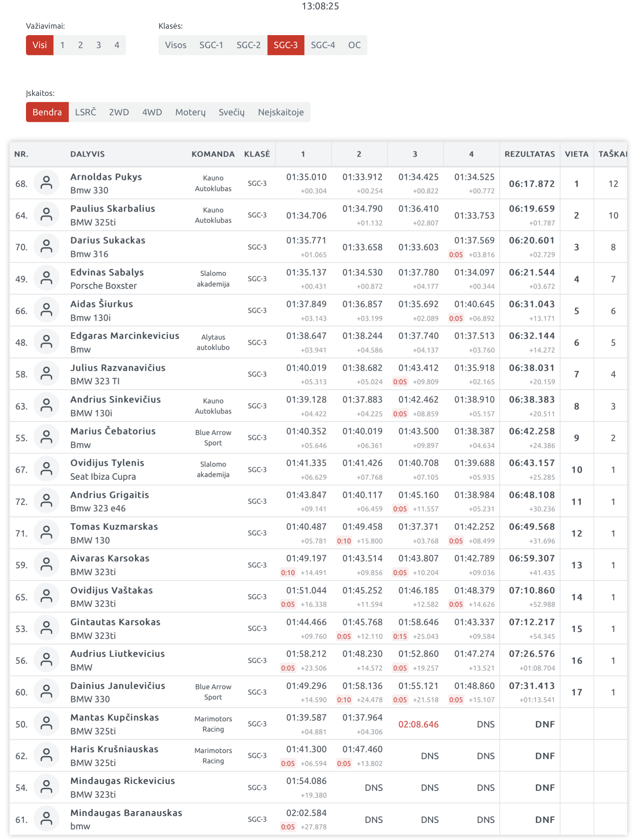The height and width of the screenshot is (840, 637).
Task: Choose the LSRČ standings filter
Action: (x=86, y=112)
